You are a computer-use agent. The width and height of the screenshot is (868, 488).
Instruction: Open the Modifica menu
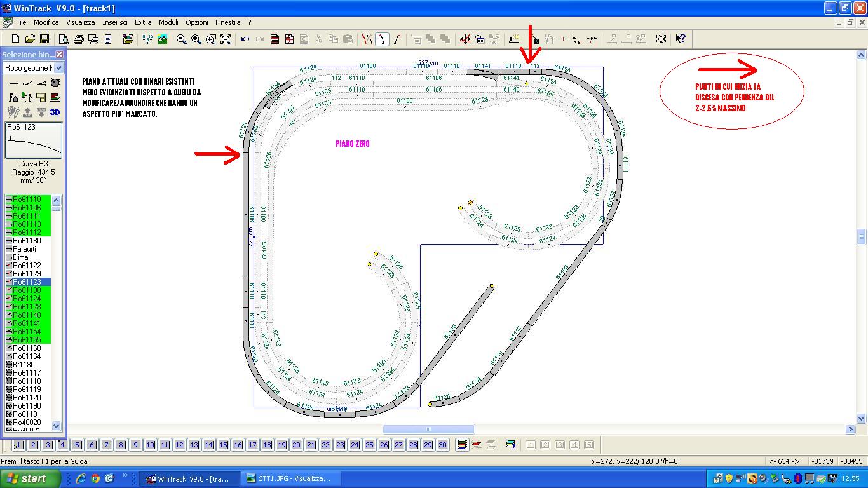(46, 22)
